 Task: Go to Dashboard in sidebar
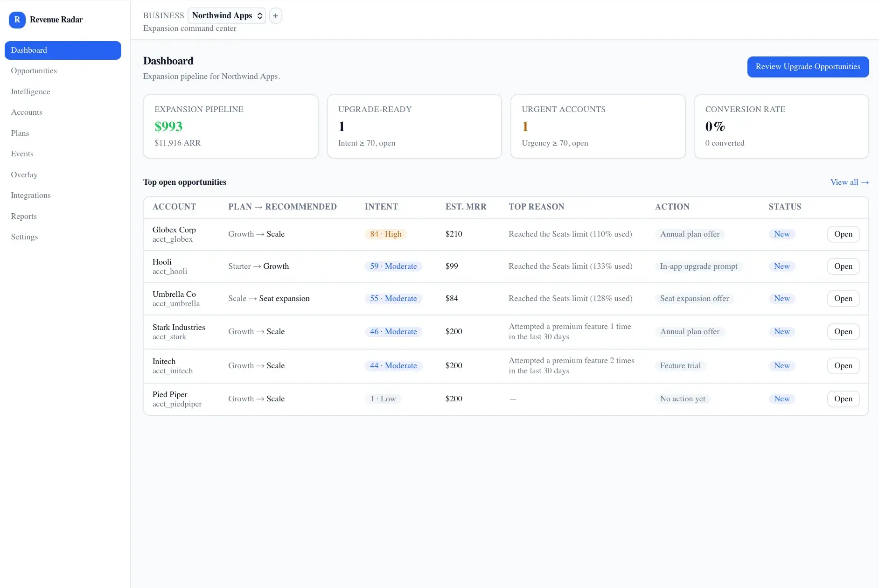click(63, 50)
